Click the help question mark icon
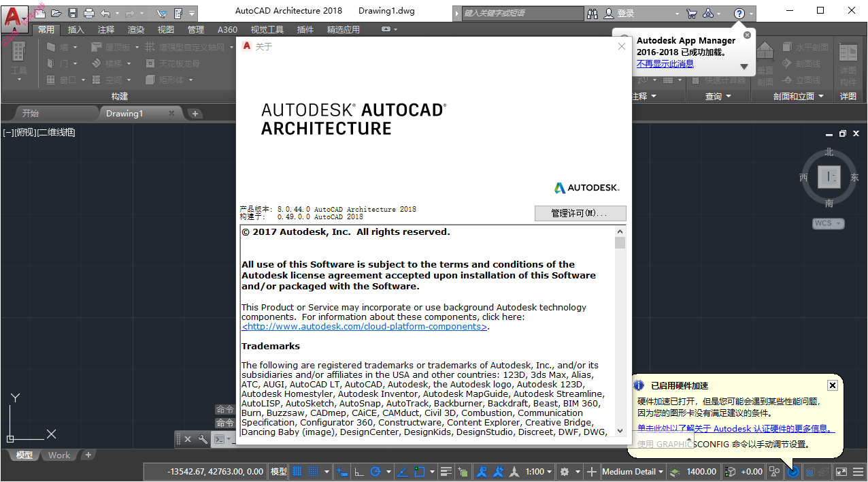Viewport: 868px width, 482px height. click(x=739, y=14)
